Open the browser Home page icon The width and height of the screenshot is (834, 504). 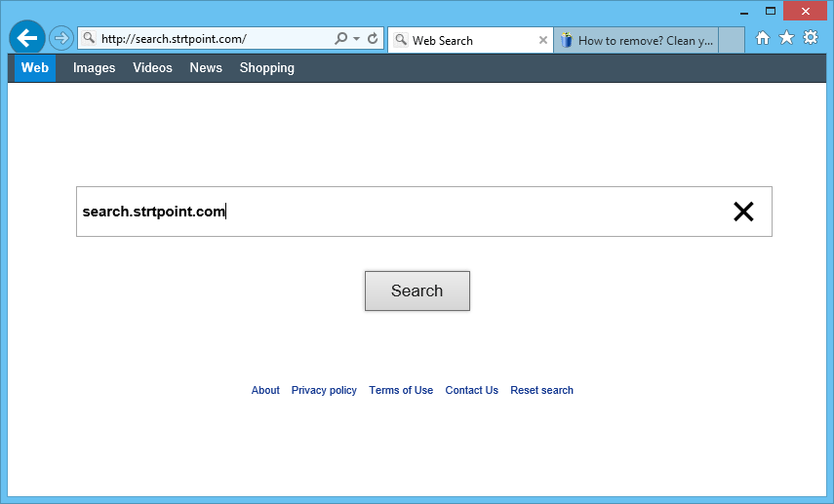tap(763, 38)
